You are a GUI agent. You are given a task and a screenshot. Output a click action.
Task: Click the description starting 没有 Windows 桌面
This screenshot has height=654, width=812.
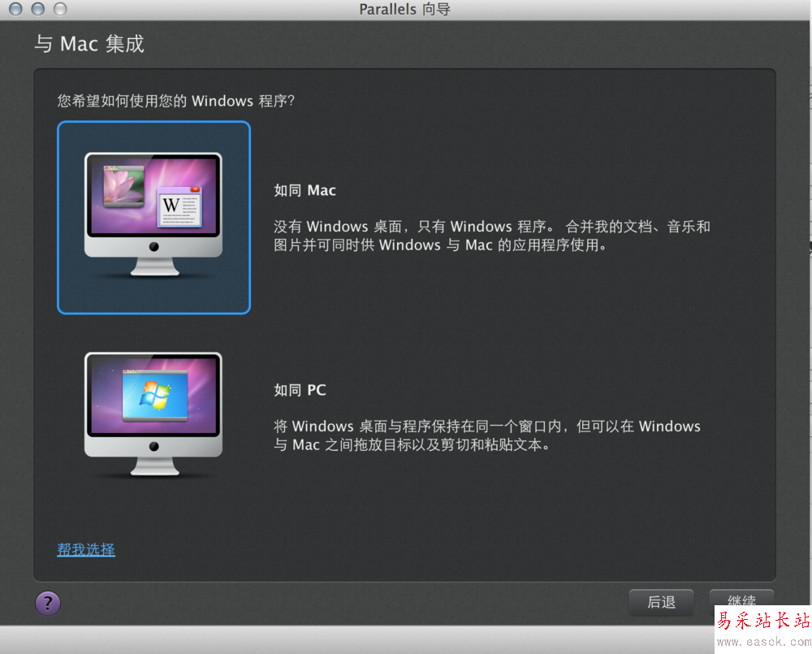(x=492, y=236)
